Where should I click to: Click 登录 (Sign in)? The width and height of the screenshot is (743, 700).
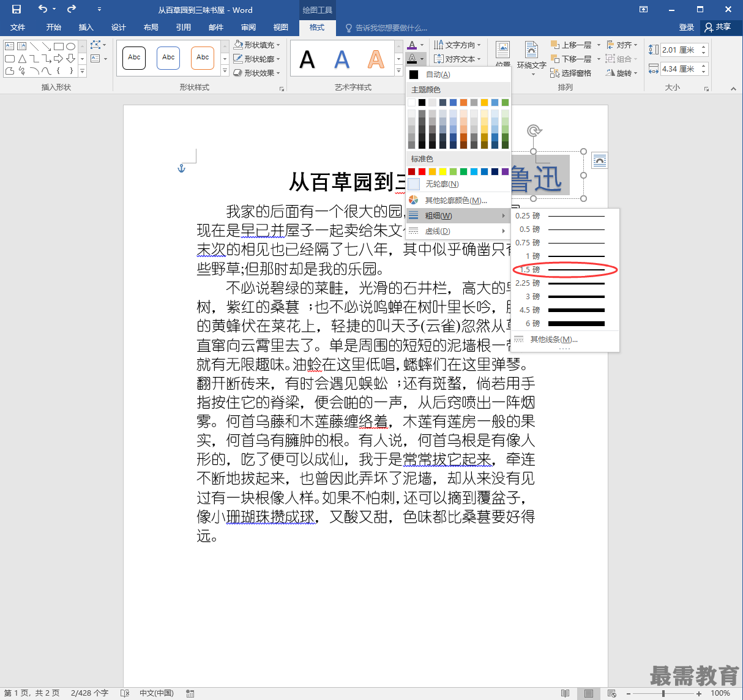(x=687, y=28)
